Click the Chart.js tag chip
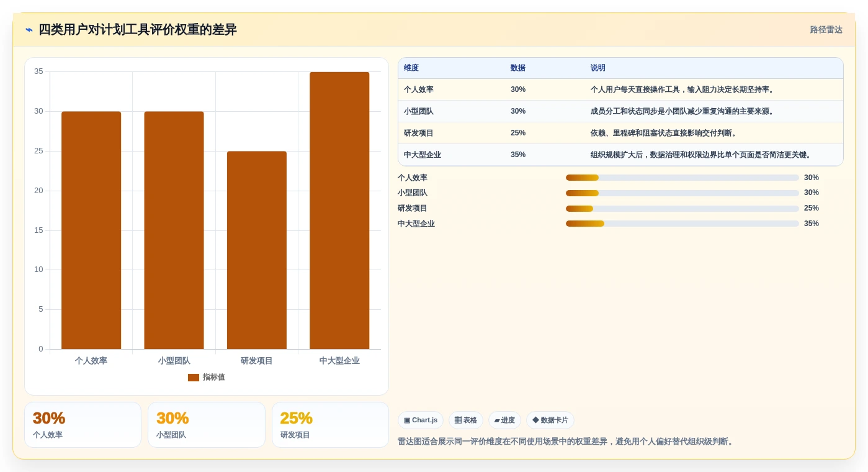Image resolution: width=868 pixels, height=472 pixels. pyautogui.click(x=421, y=420)
